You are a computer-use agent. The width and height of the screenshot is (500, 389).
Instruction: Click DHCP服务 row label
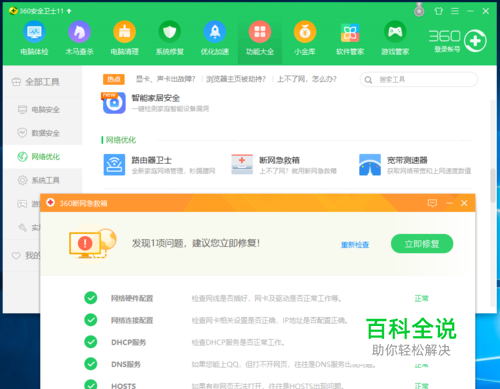[x=129, y=342]
